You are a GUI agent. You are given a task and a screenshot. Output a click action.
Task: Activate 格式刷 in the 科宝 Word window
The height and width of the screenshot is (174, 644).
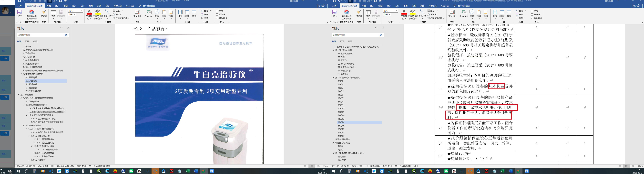pyautogui.click(x=44, y=13)
